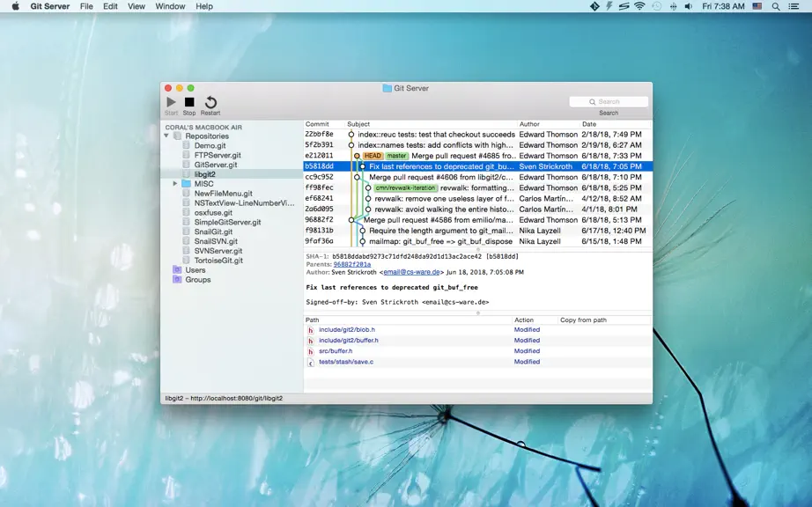Image resolution: width=812 pixels, height=507 pixels.
Task: Select the SnailSVN.git repository icon
Action: tap(187, 241)
